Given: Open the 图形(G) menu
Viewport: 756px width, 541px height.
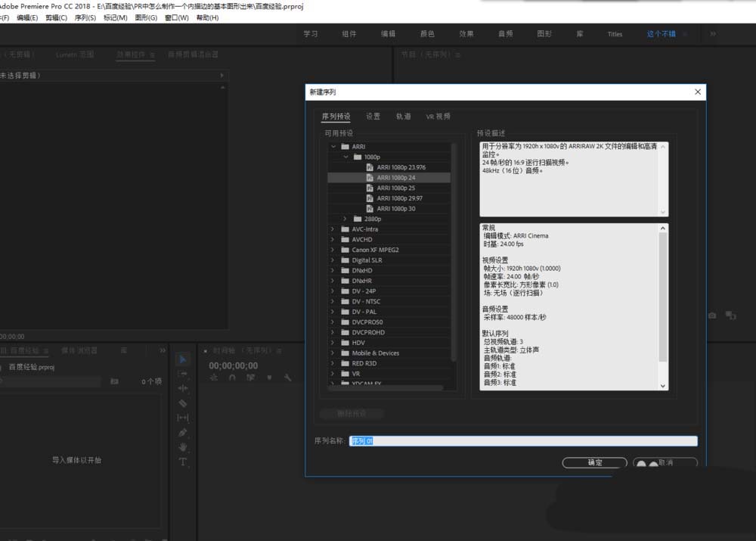Looking at the screenshot, I should click(146, 18).
